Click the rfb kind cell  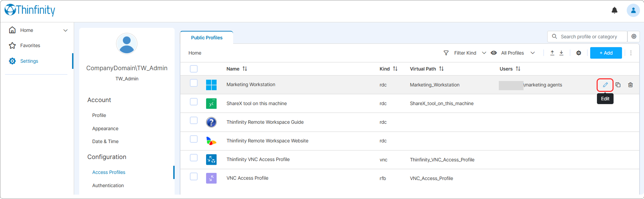(x=383, y=178)
